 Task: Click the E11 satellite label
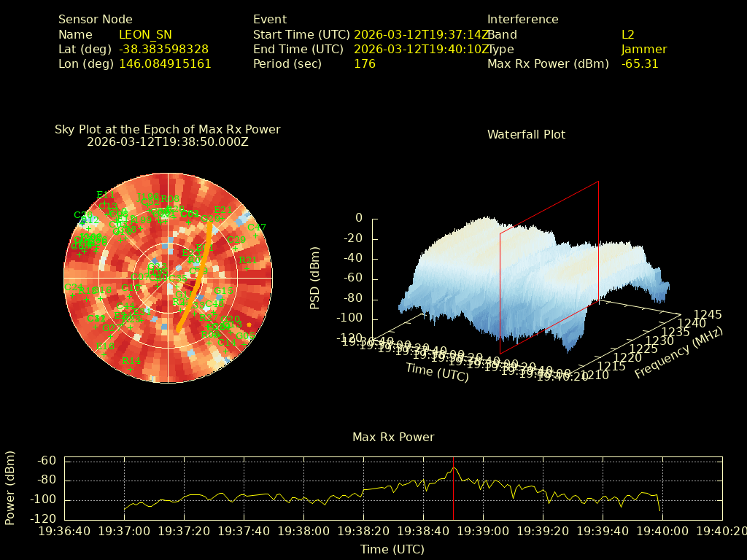(x=105, y=195)
